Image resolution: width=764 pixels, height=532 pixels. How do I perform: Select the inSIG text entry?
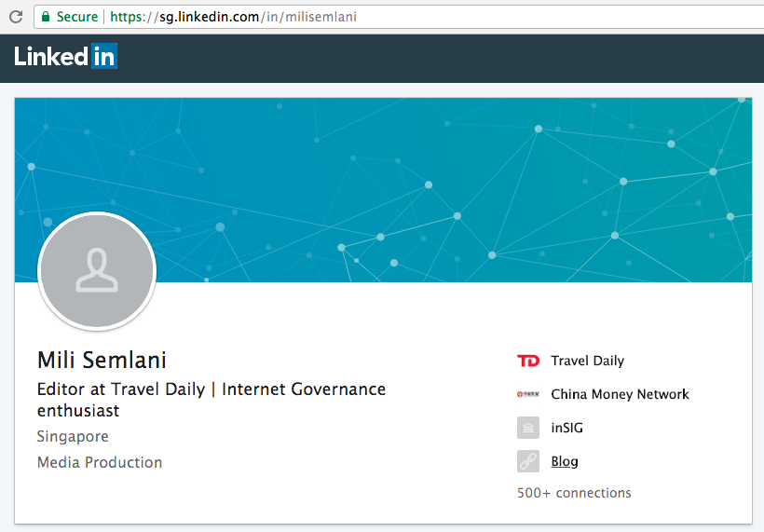[566, 428]
